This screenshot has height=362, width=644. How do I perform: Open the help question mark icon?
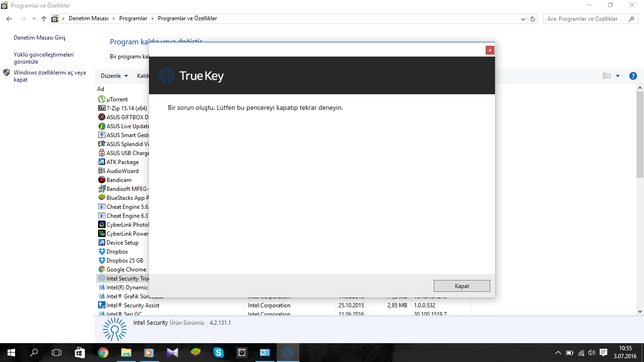(633, 76)
